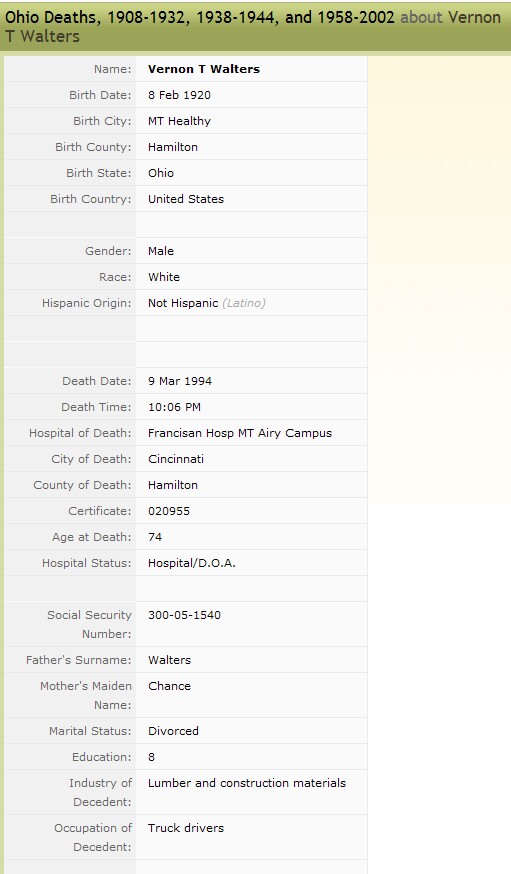Click death time value 10:06 PM

pos(174,407)
